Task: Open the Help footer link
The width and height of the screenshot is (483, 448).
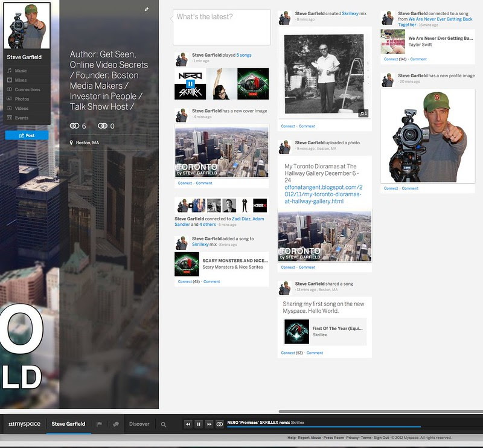Action: [x=292, y=438]
